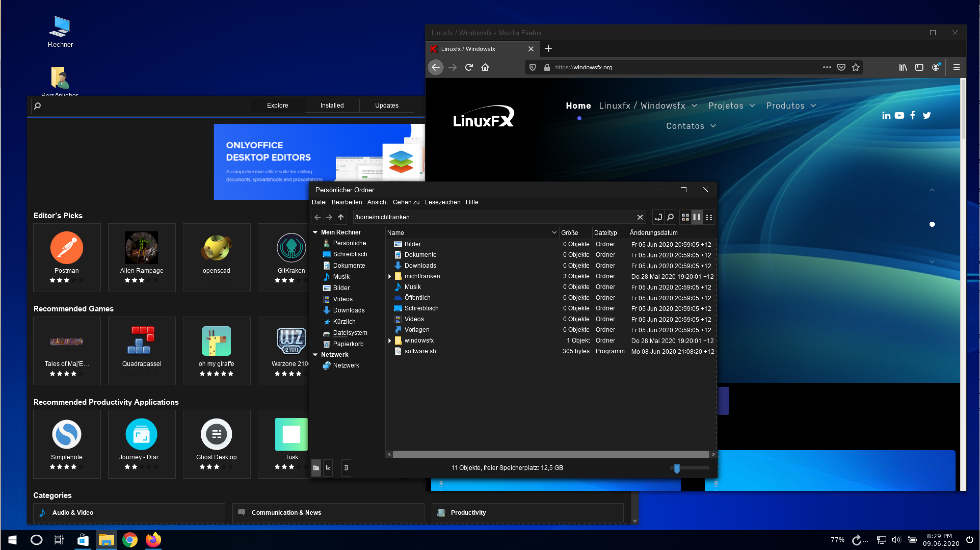Collapse the Mein Rechner section
Image resolution: width=980 pixels, height=550 pixels.
click(315, 232)
